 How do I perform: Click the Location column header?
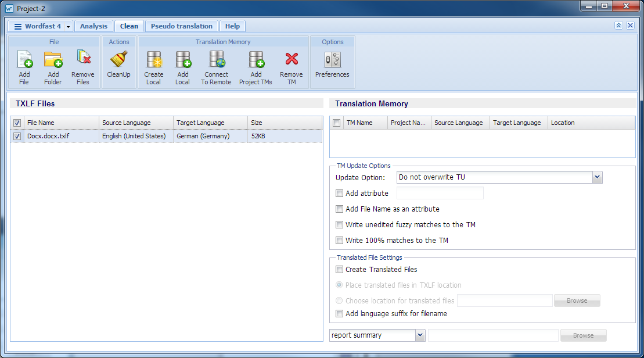[591, 123]
